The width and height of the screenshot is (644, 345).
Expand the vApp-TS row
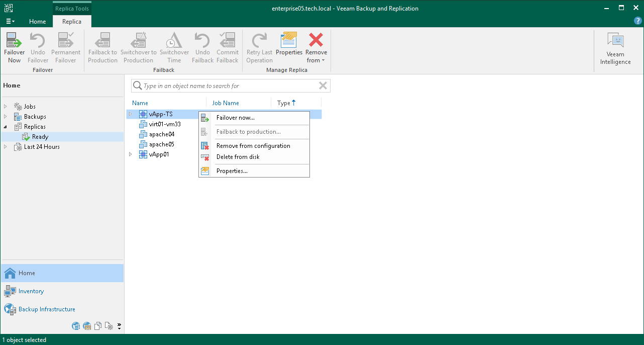pyautogui.click(x=130, y=114)
